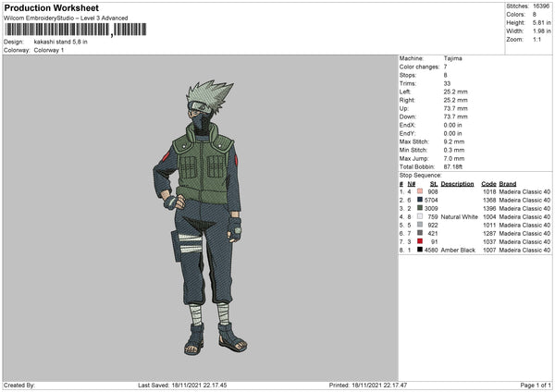Click the 'Stop Sequence:' heading
The width and height of the screenshot is (555, 392).
point(421,175)
